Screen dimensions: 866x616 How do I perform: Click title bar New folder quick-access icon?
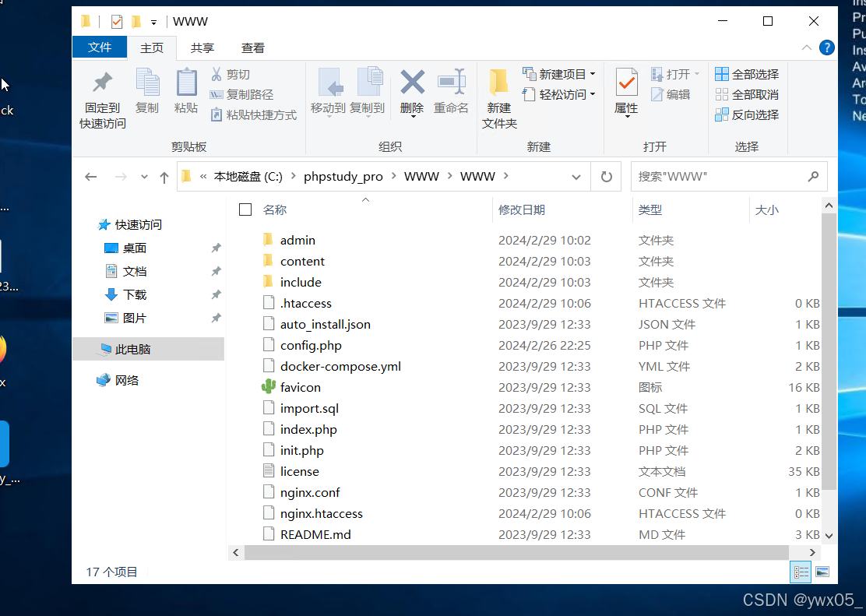click(x=136, y=22)
